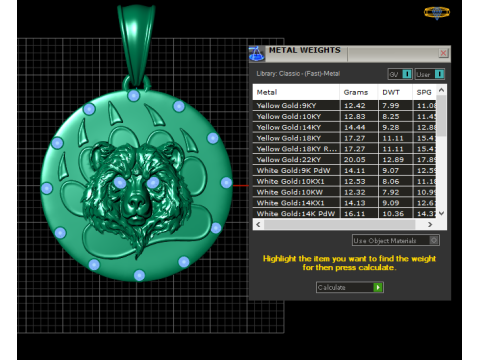Select the White Gold:14KX1 row
Screen dimensions: 480x360
(344, 203)
